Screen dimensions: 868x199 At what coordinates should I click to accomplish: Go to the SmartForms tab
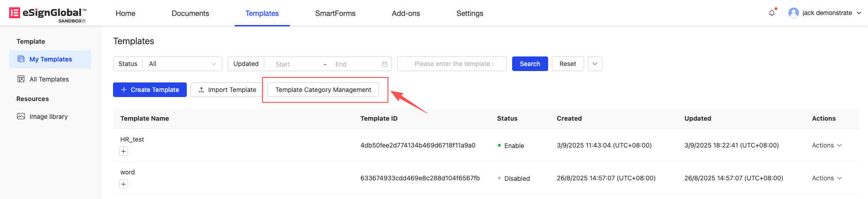click(335, 13)
